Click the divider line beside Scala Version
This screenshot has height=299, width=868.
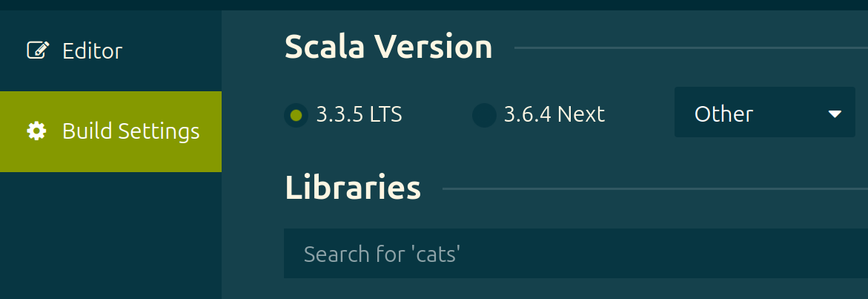(x=691, y=47)
